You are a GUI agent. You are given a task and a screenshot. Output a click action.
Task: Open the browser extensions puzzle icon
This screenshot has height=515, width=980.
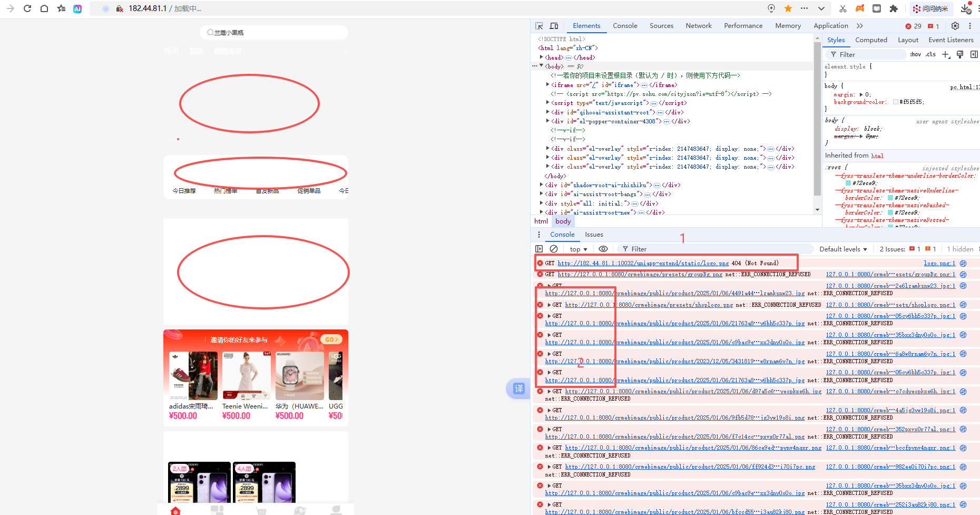(x=894, y=8)
